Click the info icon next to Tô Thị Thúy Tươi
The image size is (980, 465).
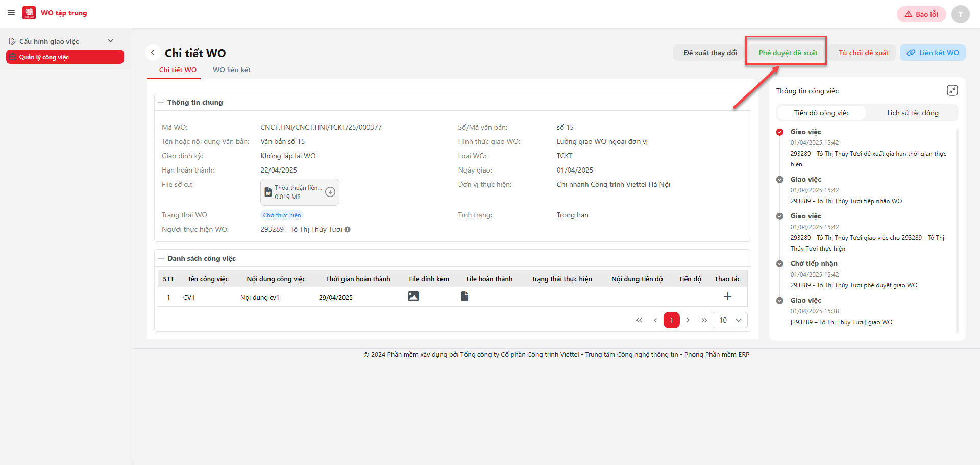(348, 230)
